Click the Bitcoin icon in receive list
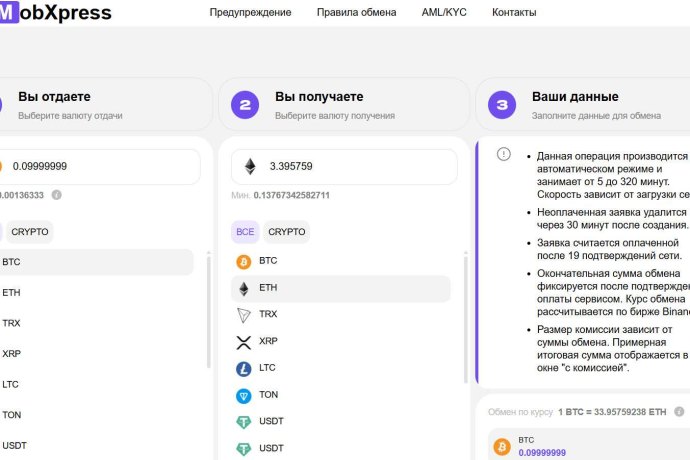Viewport: 690px width, 460px height. tap(243, 261)
